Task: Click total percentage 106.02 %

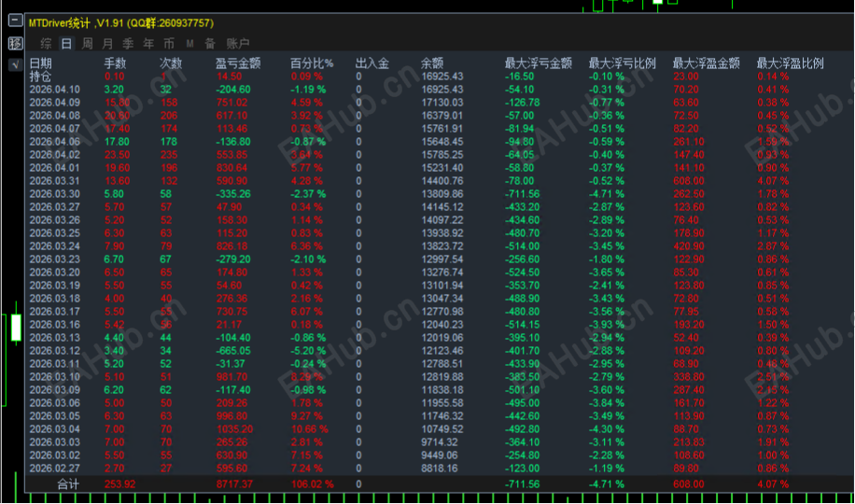Action: [312, 484]
